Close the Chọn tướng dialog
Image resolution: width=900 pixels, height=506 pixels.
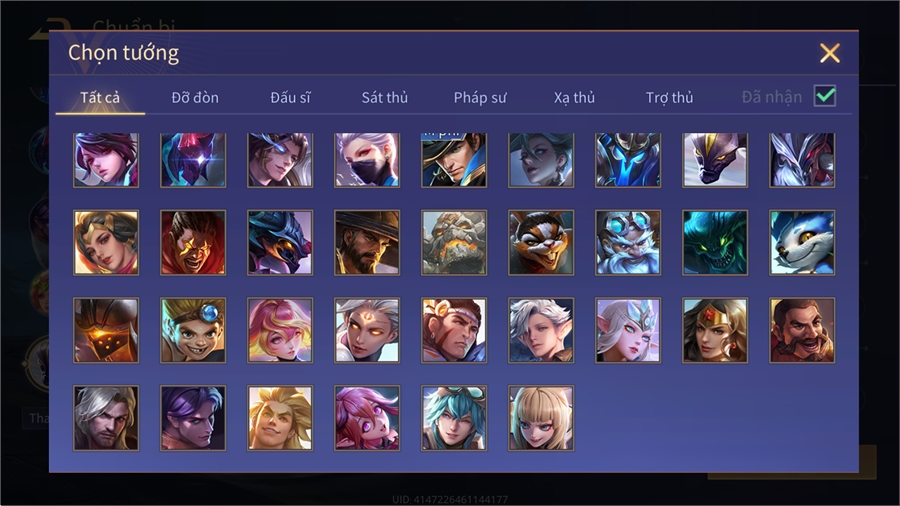pos(829,53)
